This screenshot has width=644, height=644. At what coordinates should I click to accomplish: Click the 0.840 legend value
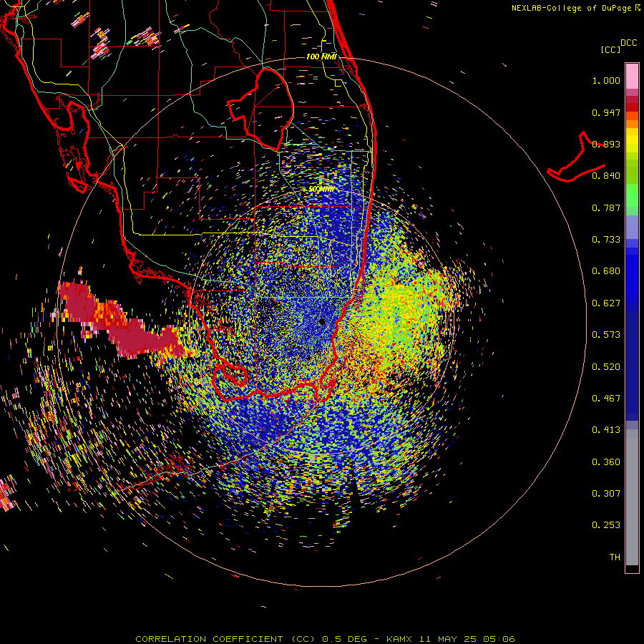606,176
